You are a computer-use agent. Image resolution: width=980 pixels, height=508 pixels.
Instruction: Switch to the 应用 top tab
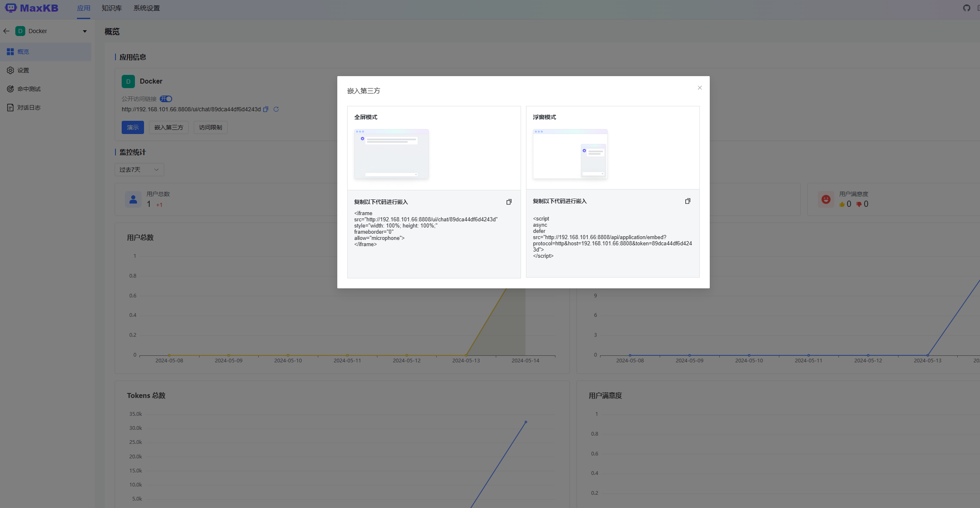pos(84,8)
